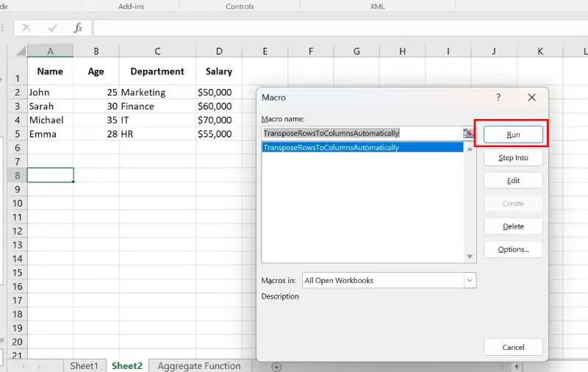Click the formula bar cancel X icon
This screenshot has height=372, width=588.
pyautogui.click(x=26, y=28)
